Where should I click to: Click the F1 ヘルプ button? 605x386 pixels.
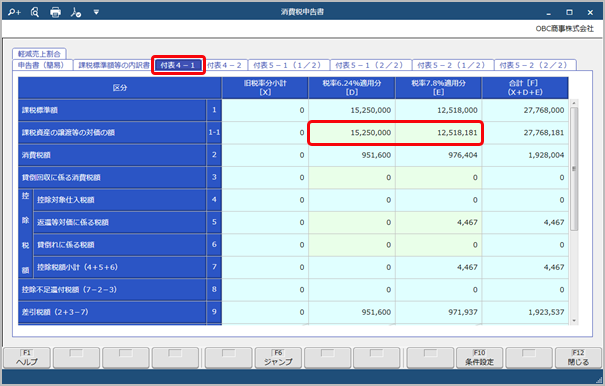27,358
